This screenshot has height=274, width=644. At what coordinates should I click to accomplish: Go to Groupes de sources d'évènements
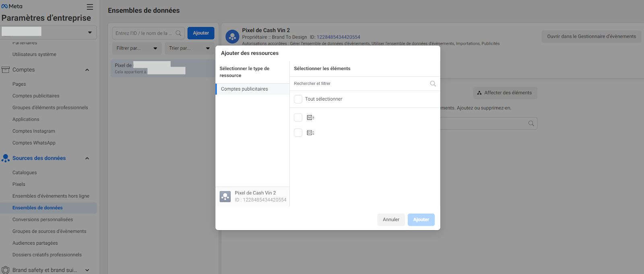[x=49, y=231]
